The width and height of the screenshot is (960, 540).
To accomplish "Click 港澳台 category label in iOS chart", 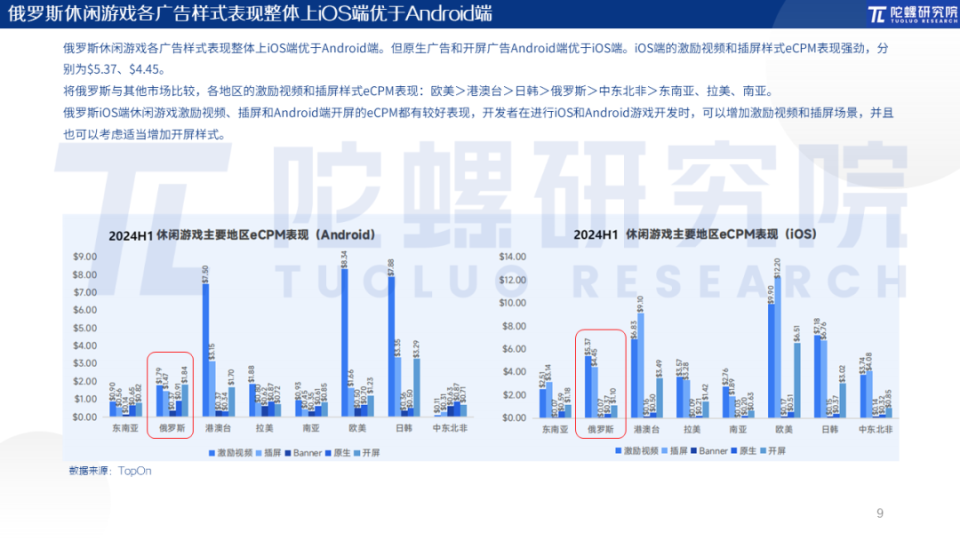I will (x=647, y=429).
